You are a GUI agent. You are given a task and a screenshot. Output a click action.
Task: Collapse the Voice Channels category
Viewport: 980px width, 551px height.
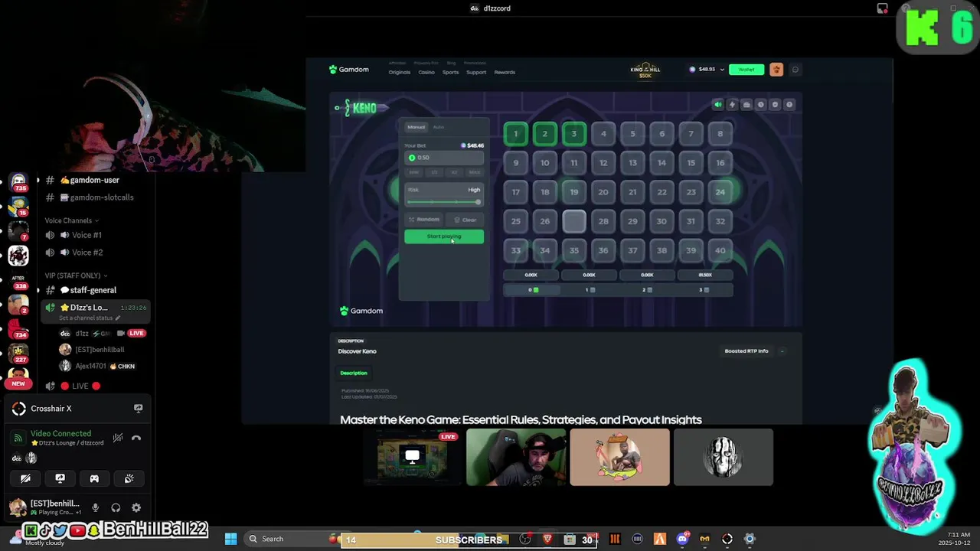pos(71,220)
